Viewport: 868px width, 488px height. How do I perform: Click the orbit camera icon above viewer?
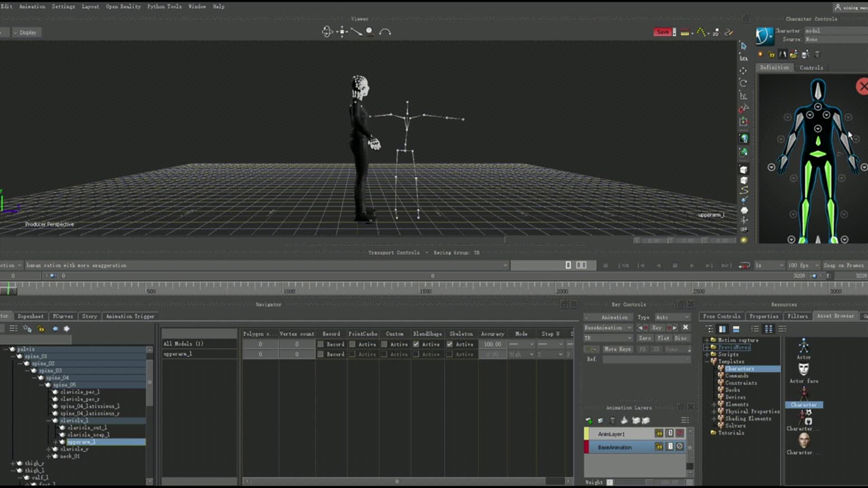click(x=327, y=32)
